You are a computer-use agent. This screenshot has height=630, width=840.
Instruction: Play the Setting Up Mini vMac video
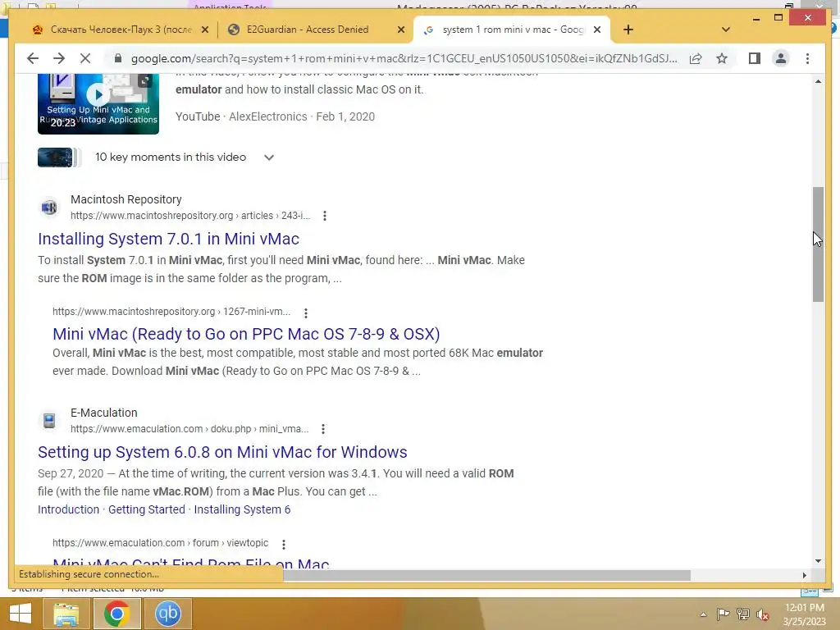[98, 95]
